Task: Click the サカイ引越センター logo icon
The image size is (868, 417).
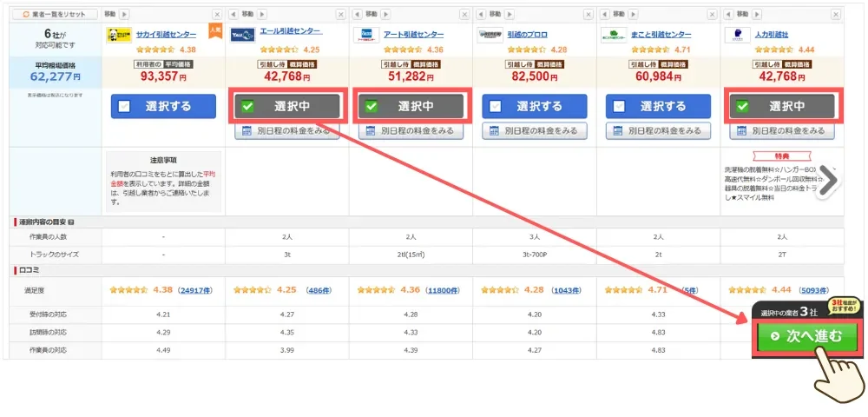Action: pyautogui.click(x=118, y=35)
